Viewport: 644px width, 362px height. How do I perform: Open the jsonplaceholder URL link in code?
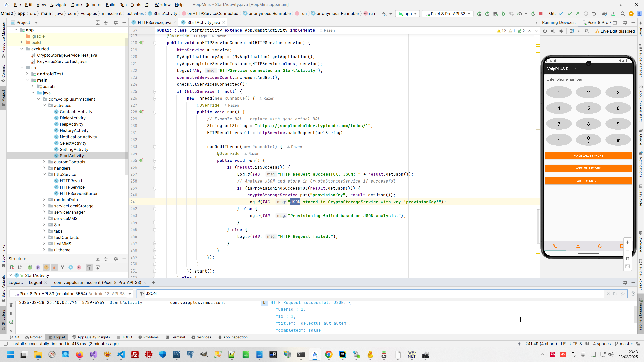(x=312, y=126)
